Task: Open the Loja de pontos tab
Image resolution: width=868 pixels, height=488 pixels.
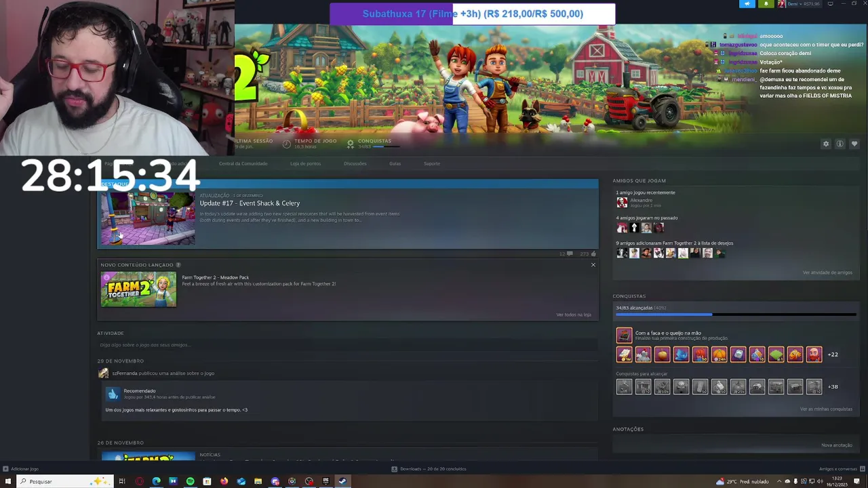Action: 305,163
